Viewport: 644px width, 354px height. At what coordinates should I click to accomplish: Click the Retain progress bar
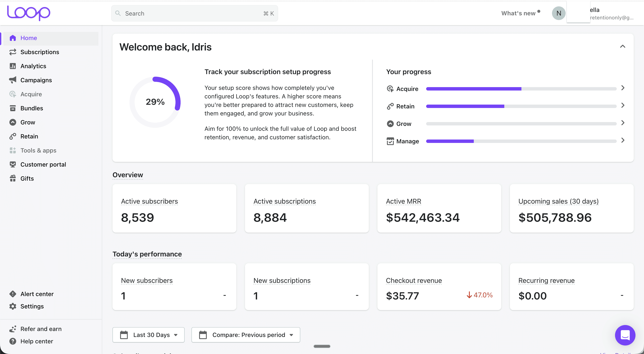[x=521, y=106]
